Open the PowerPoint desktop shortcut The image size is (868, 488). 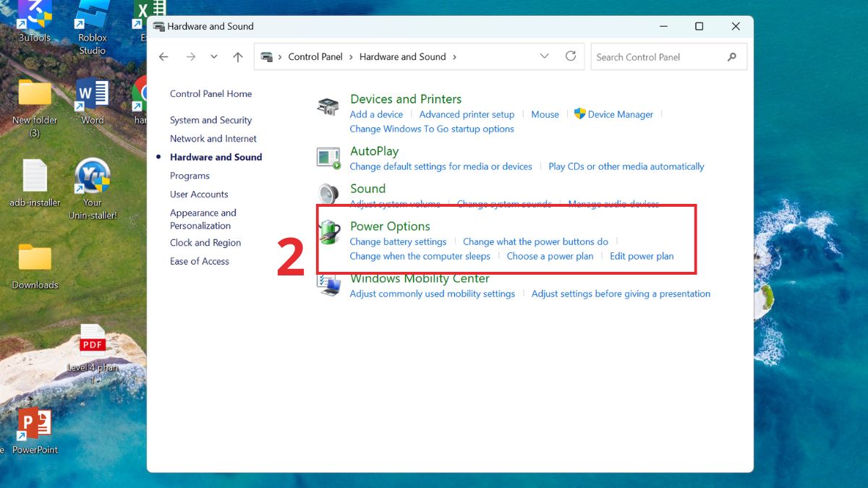coord(35,425)
